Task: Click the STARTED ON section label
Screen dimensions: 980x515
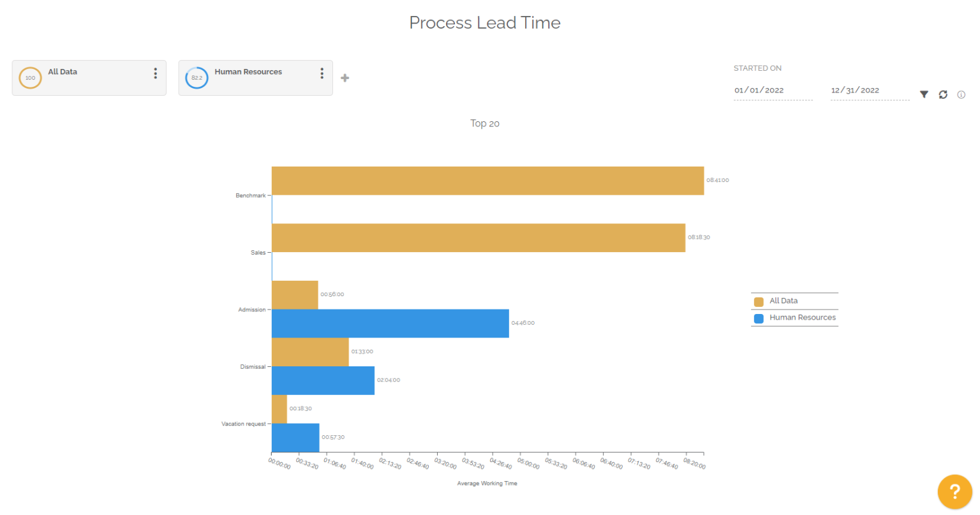Action: (x=757, y=68)
